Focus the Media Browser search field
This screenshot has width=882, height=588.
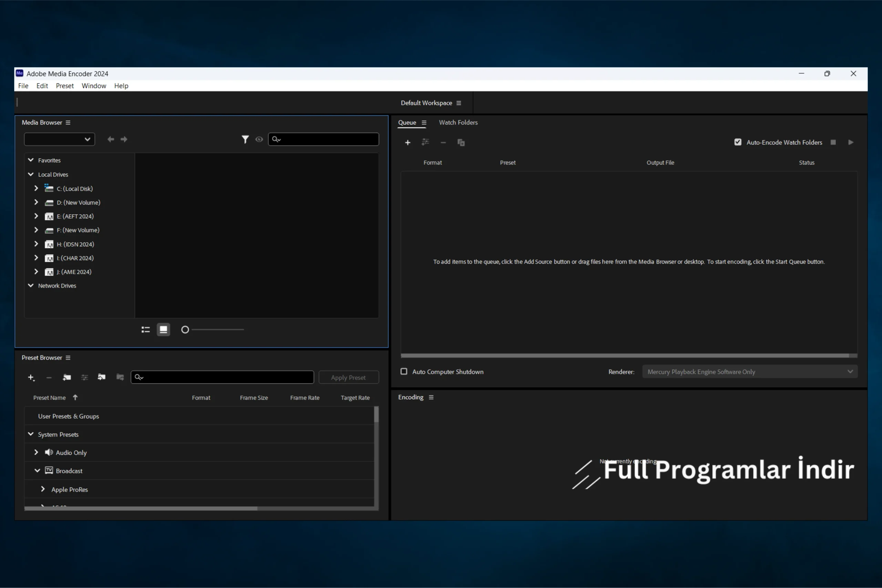(323, 139)
